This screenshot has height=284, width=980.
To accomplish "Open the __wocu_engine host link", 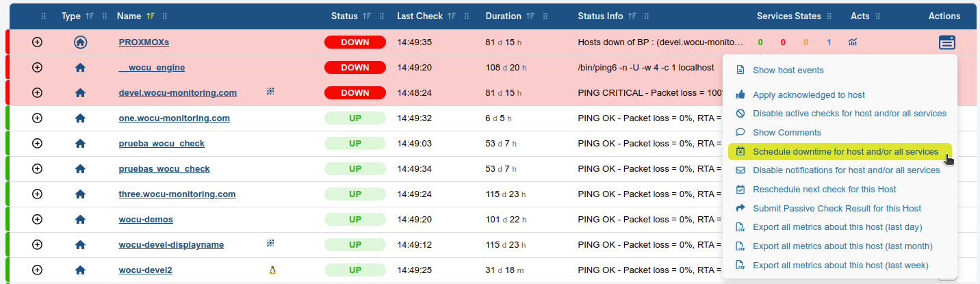I will pos(152,68).
